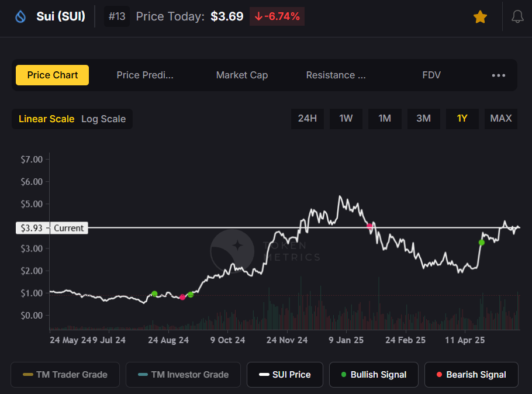Click the Sui (SUI) coin name
The width and height of the screenshot is (532, 394).
tap(61, 16)
